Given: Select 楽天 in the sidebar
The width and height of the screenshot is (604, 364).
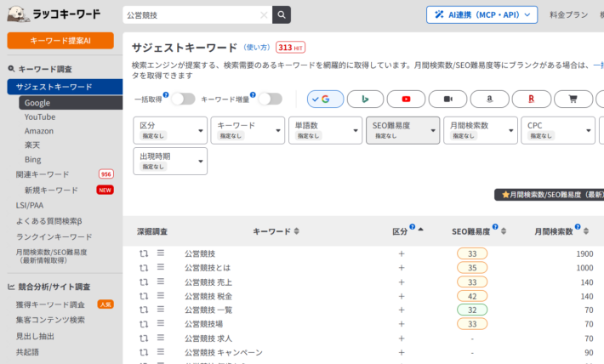Looking at the screenshot, I should point(32,145).
